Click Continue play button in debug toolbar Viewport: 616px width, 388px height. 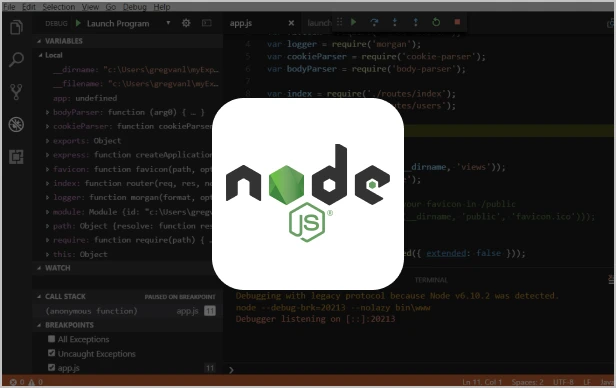click(x=354, y=22)
